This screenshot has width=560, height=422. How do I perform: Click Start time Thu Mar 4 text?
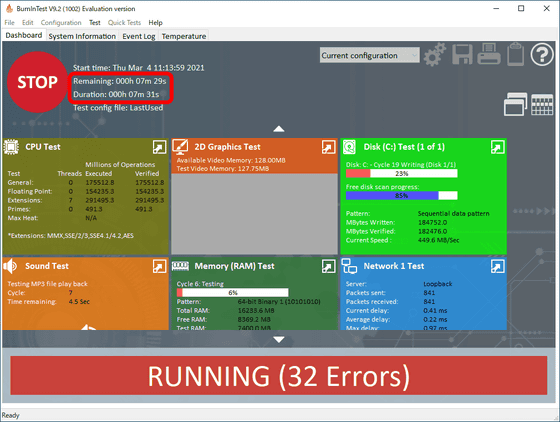[x=139, y=68]
